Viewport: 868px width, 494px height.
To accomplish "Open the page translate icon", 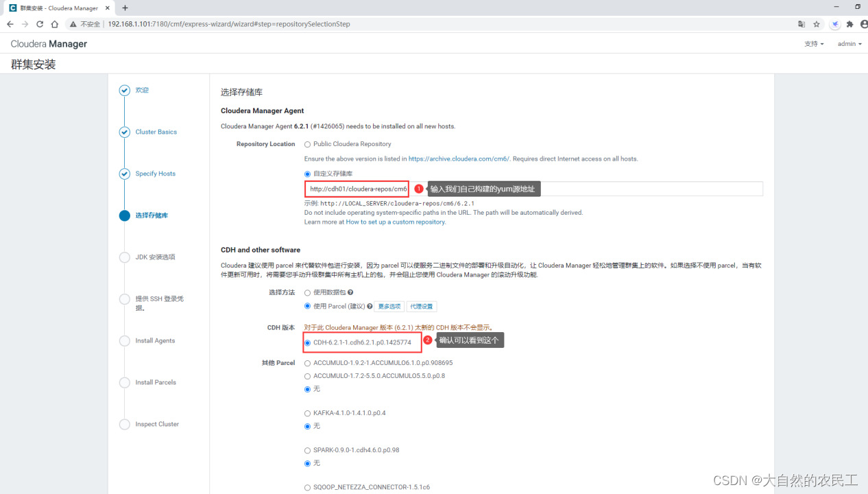I will pos(801,24).
